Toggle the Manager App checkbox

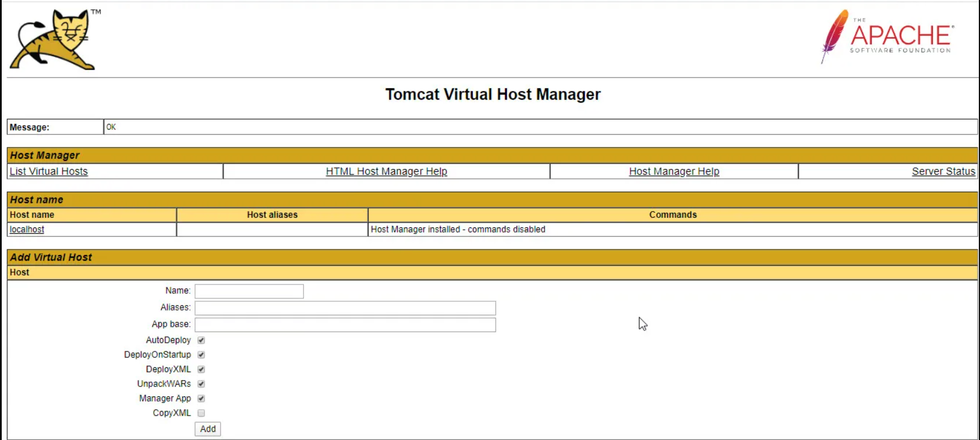click(201, 399)
